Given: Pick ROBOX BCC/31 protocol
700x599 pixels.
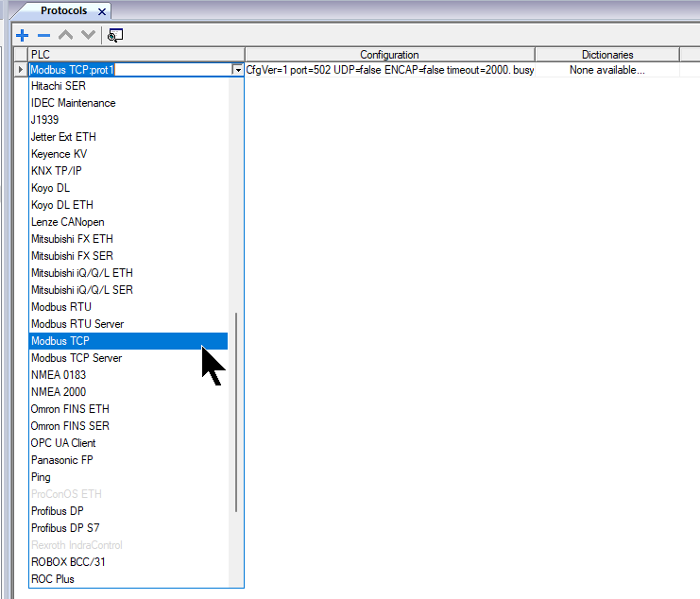Looking at the screenshot, I should pos(128,562).
